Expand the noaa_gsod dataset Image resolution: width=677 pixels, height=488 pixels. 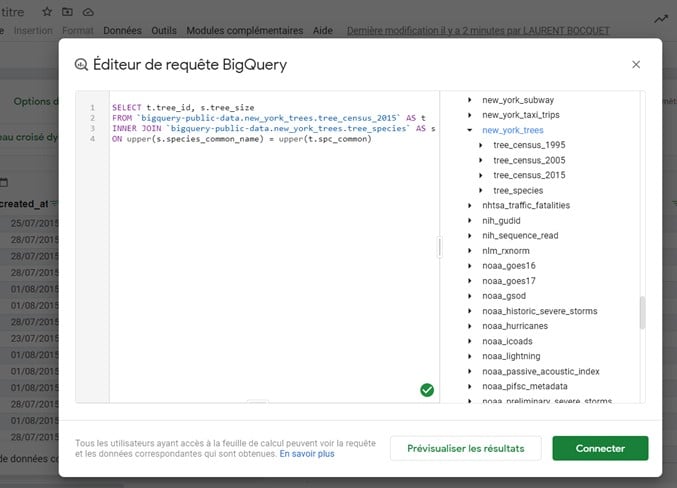[470, 296]
